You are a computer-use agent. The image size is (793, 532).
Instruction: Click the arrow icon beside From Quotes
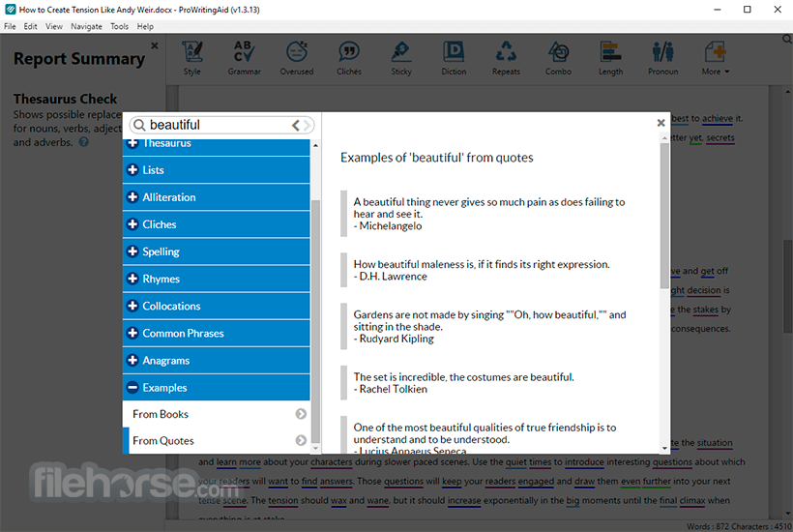[301, 440]
